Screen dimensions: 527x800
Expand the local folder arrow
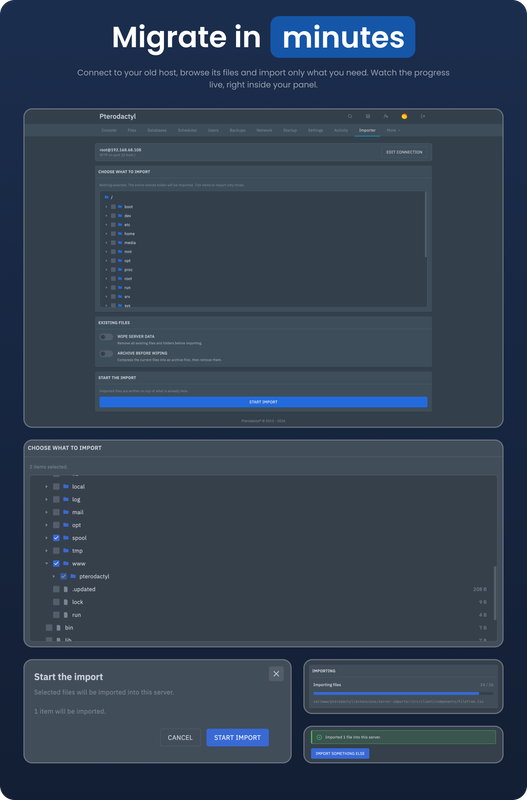point(46,486)
